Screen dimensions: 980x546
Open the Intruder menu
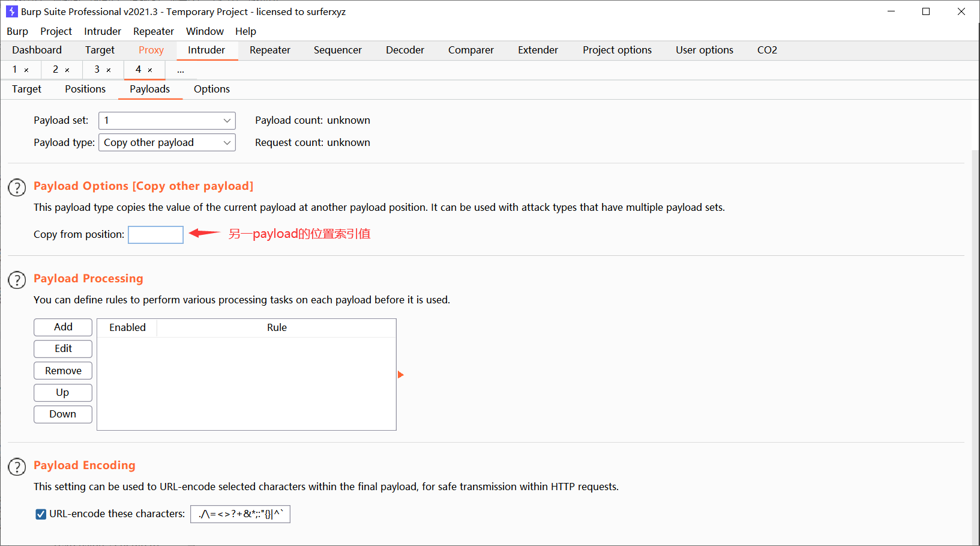(x=103, y=31)
